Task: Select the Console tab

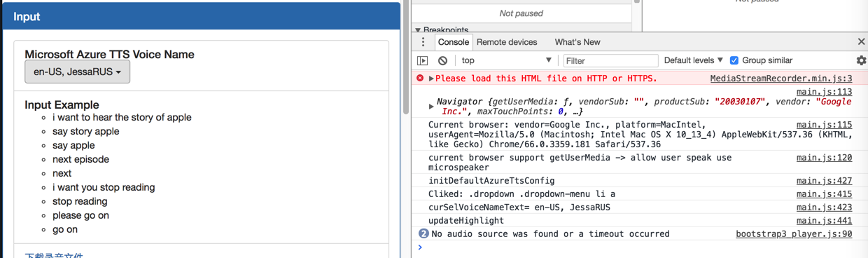Action: [x=453, y=42]
